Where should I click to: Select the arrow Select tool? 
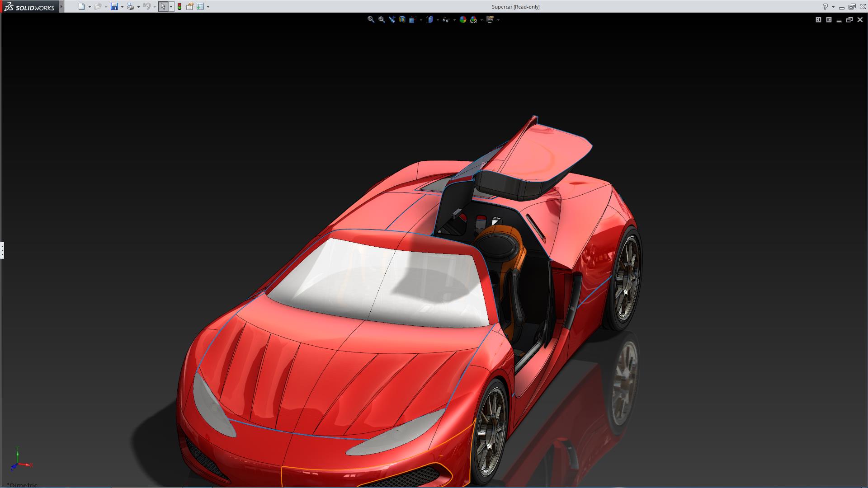tap(163, 6)
